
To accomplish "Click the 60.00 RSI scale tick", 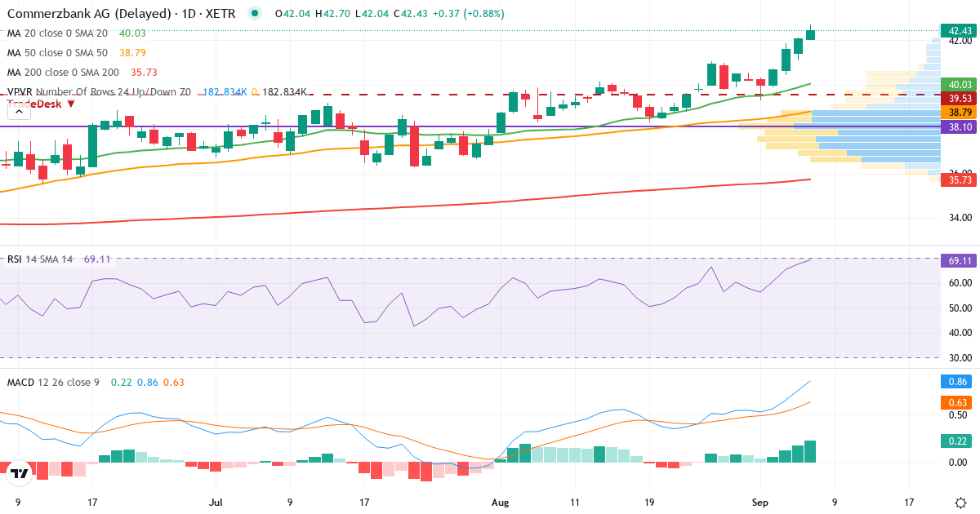I will [960, 283].
